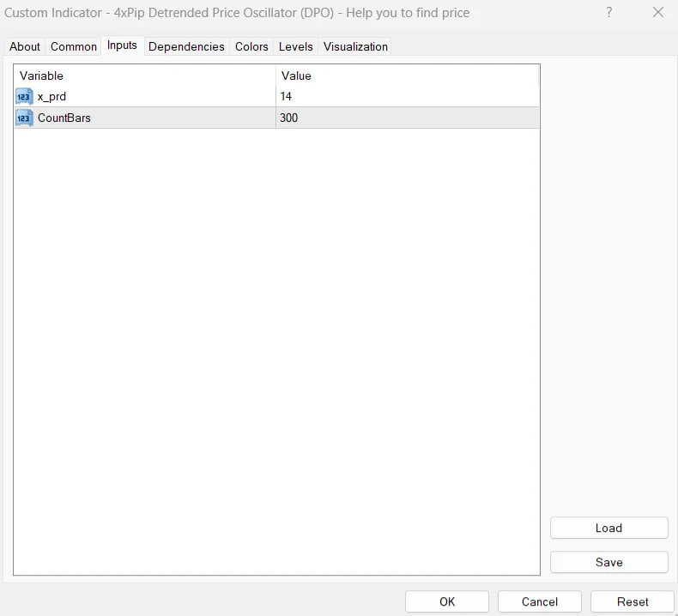Open the Colors tab
The image size is (678, 616).
(x=251, y=46)
